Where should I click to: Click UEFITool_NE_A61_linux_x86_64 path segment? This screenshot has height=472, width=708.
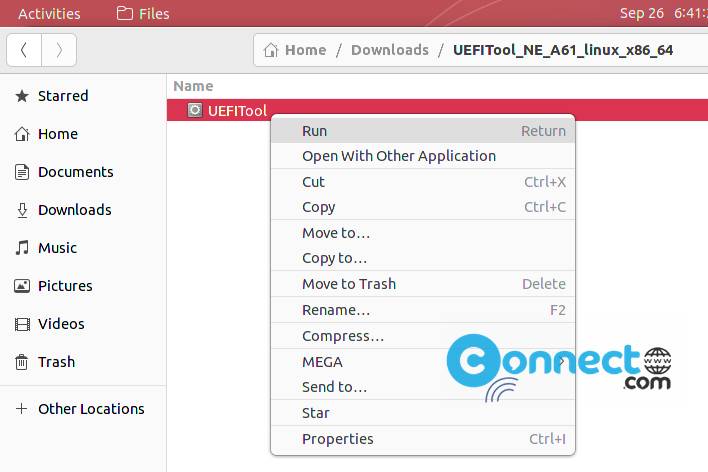(x=563, y=50)
